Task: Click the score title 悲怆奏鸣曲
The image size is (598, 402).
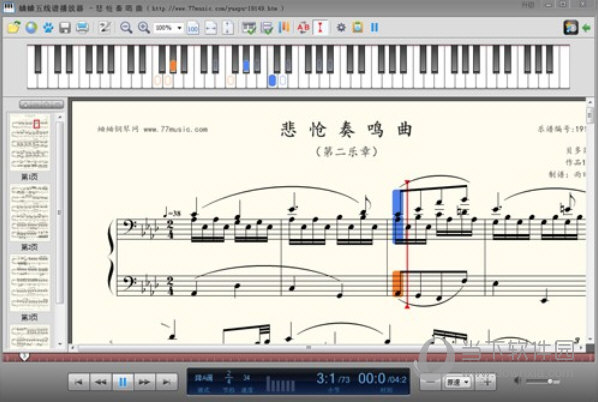Action: coord(346,129)
